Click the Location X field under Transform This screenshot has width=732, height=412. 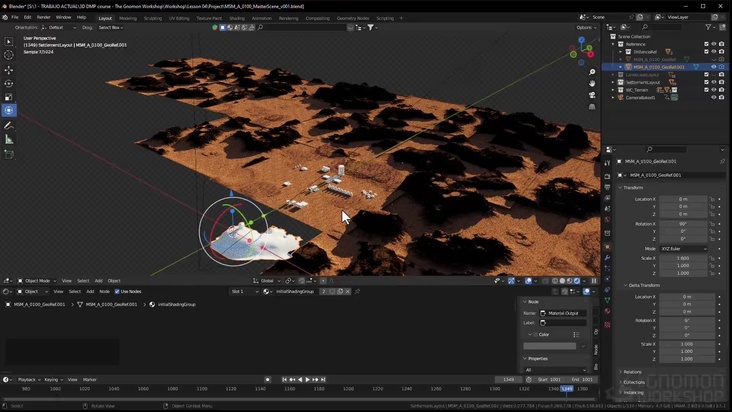click(684, 199)
